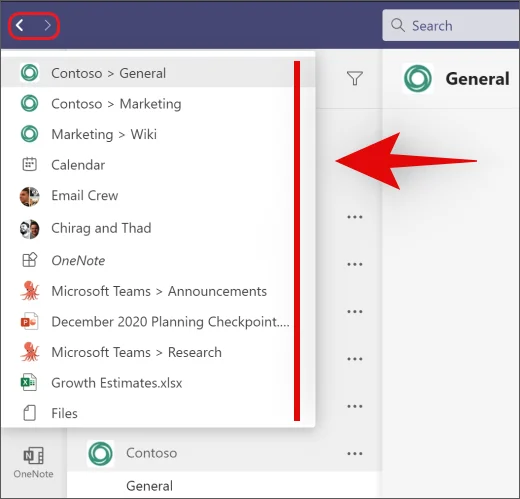Click the General channel header title
This screenshot has height=499, width=520.
point(477,79)
